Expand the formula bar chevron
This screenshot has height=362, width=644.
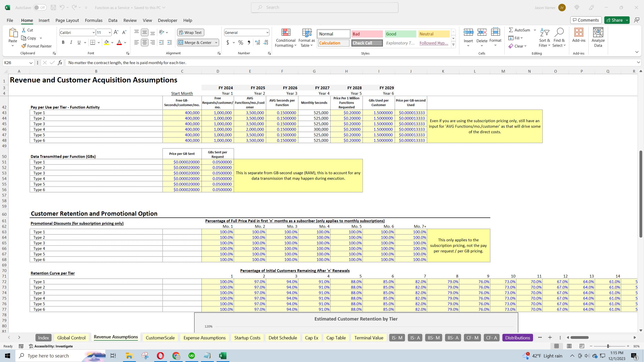click(x=638, y=62)
